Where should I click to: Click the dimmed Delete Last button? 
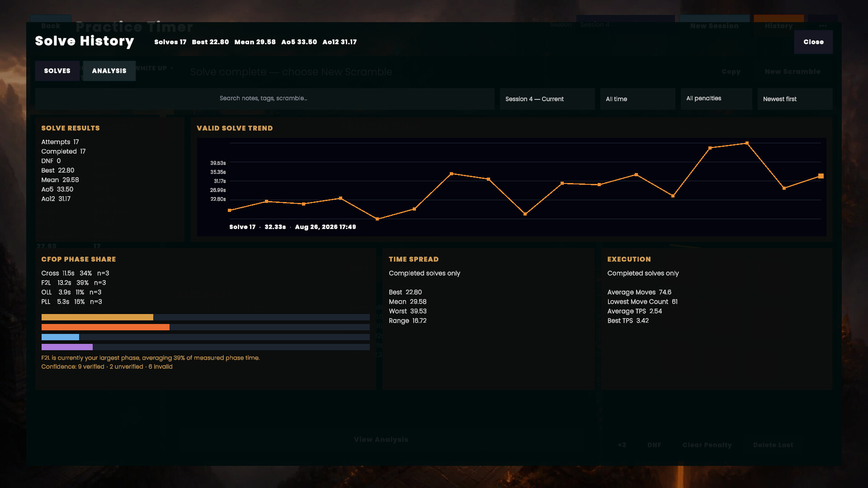coord(773,445)
